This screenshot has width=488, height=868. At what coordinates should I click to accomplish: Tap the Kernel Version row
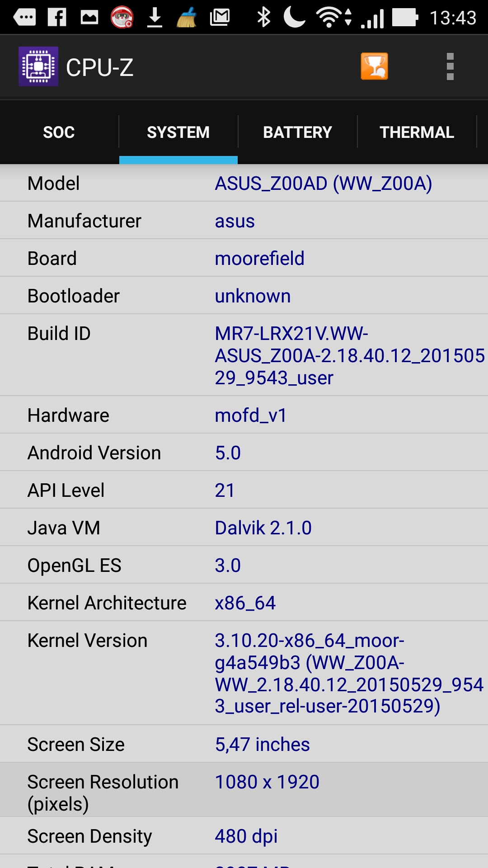244,673
